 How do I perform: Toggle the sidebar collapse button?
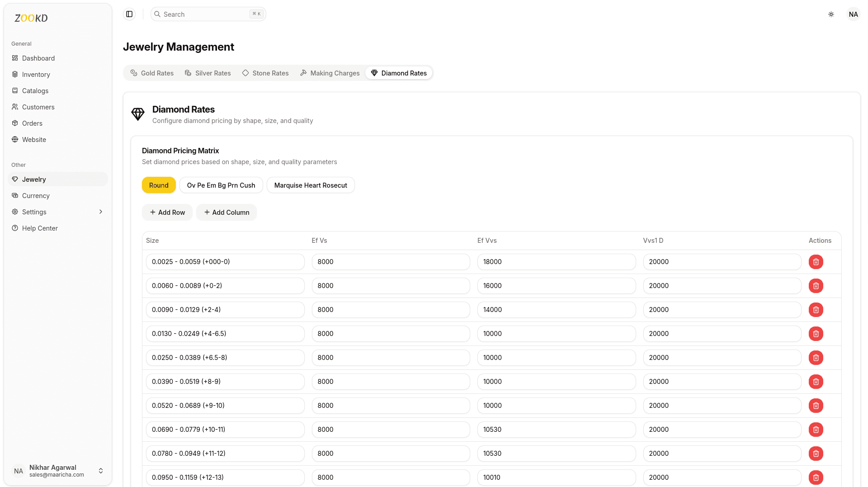tap(129, 14)
